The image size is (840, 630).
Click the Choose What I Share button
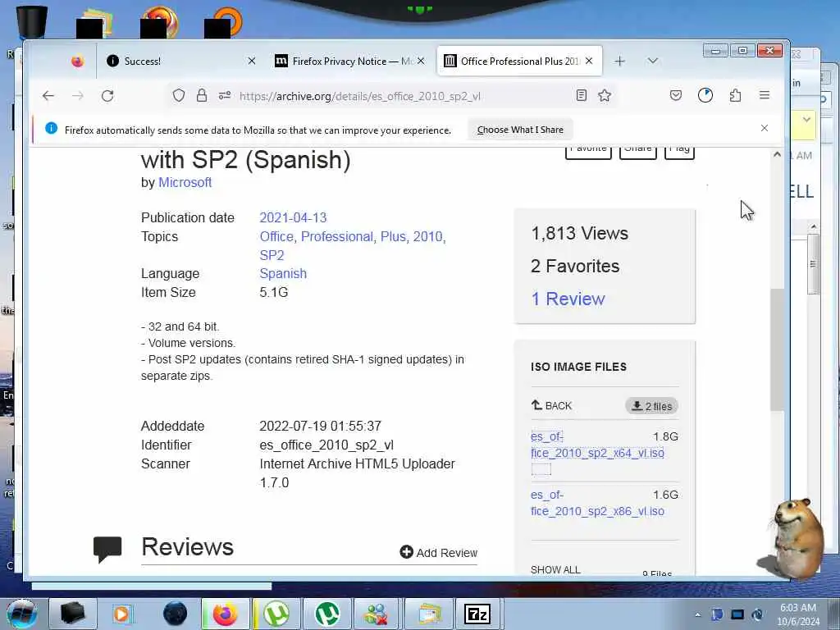pos(520,130)
